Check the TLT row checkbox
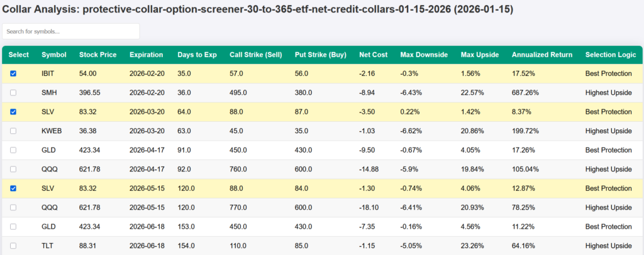Viewport: 644px width, 255px height. [13, 246]
